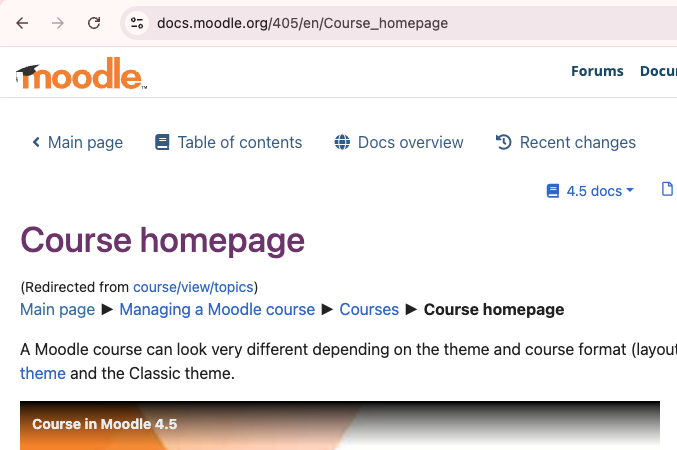The height and width of the screenshot is (450, 677).
Task: Click the browser forward arrow
Action: 57,23
